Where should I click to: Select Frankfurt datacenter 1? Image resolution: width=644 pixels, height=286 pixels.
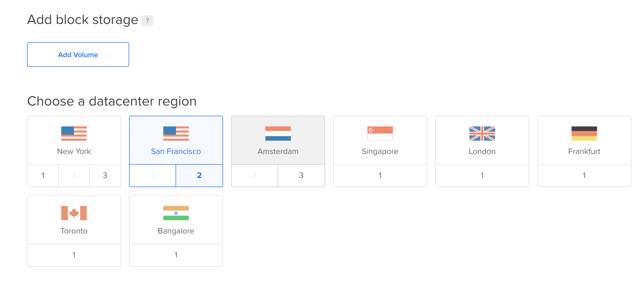584,175
